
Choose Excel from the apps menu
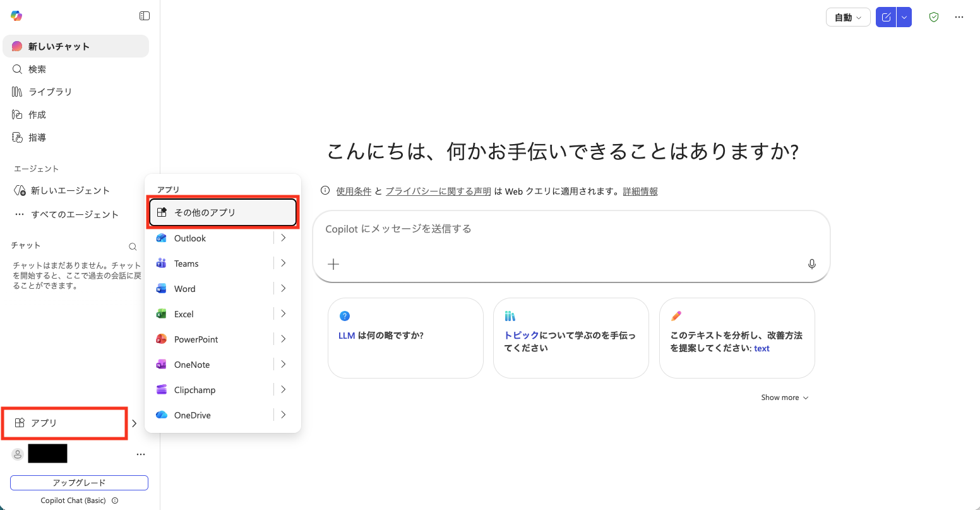[x=184, y=314]
